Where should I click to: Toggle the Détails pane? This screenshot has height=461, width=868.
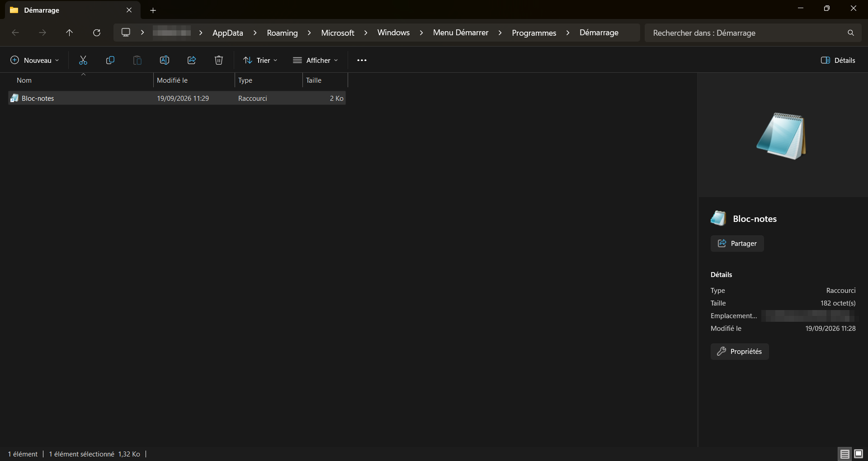(x=838, y=60)
